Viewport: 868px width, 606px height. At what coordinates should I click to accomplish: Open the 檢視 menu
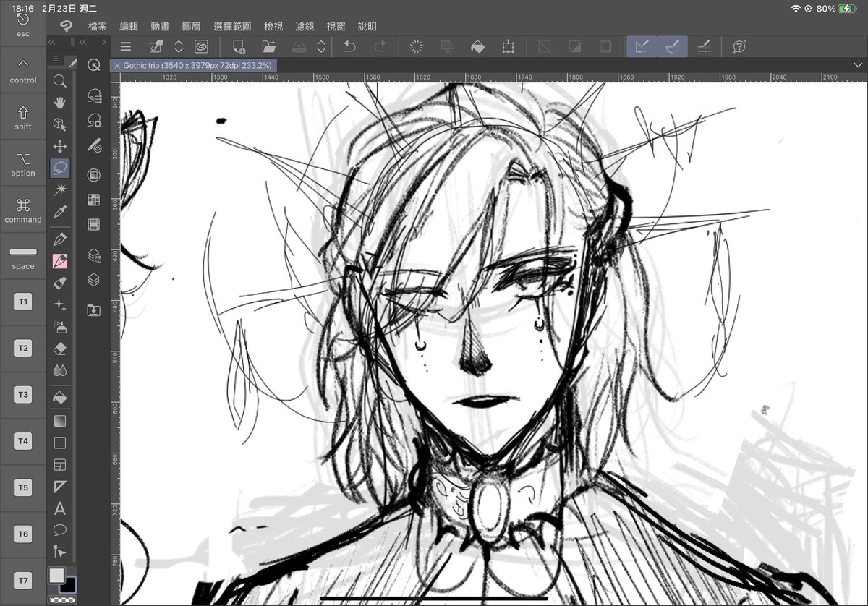273,26
